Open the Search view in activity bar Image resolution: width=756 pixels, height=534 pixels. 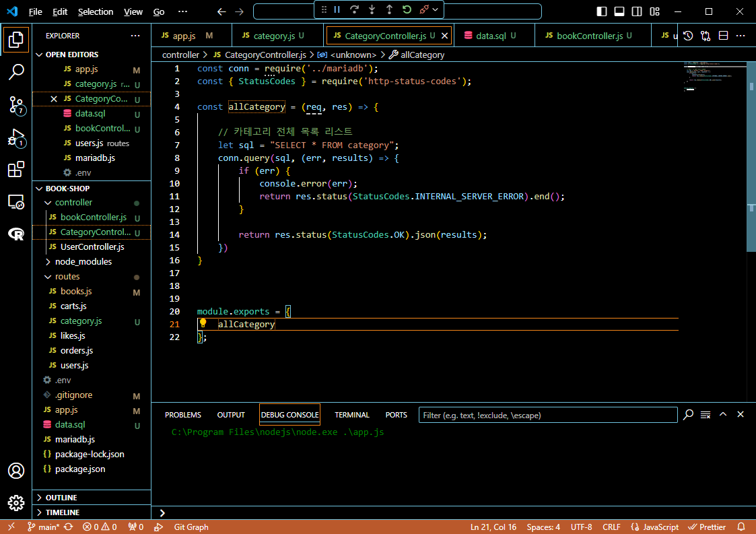[x=16, y=72]
